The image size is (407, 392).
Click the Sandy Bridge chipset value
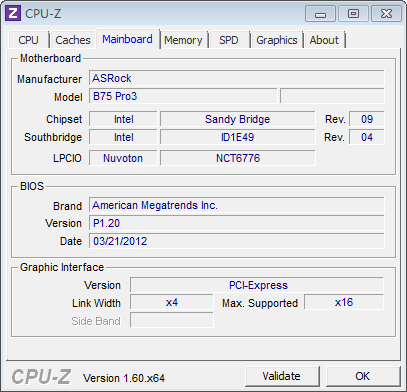pos(238,119)
